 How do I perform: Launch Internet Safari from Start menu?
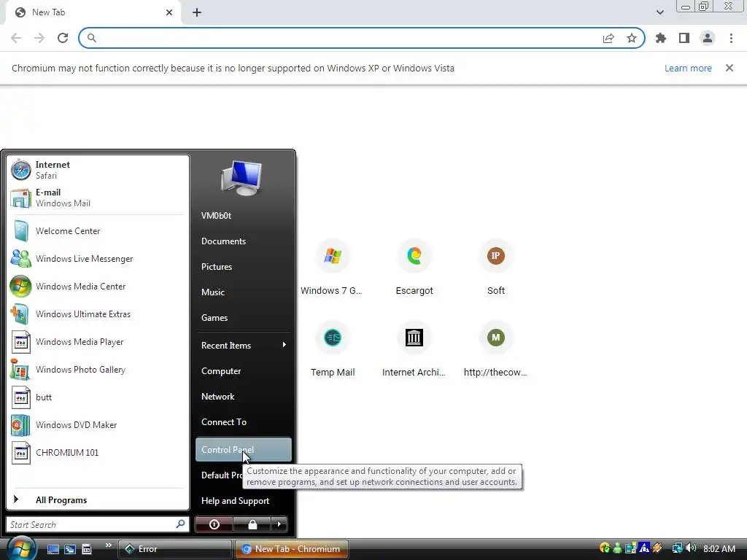[98, 170]
